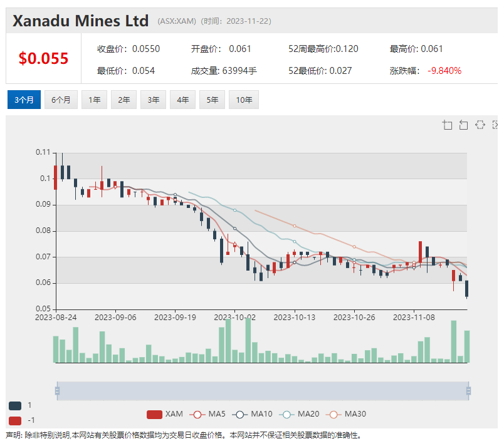Click the red swatch labeled -1
Viewport: 504px width, 446px height.
(x=15, y=420)
